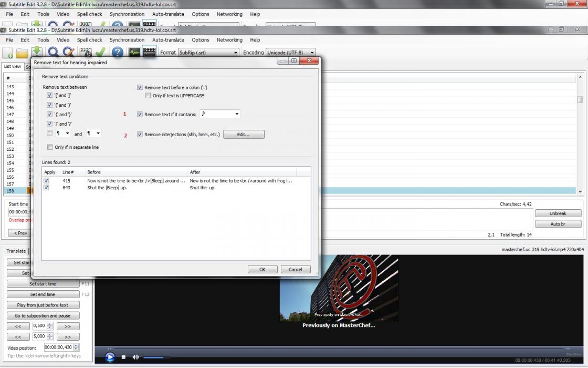Screen dimensions: 588x368
Task: Click the New subtitle file icon
Action: pyautogui.click(x=8, y=53)
